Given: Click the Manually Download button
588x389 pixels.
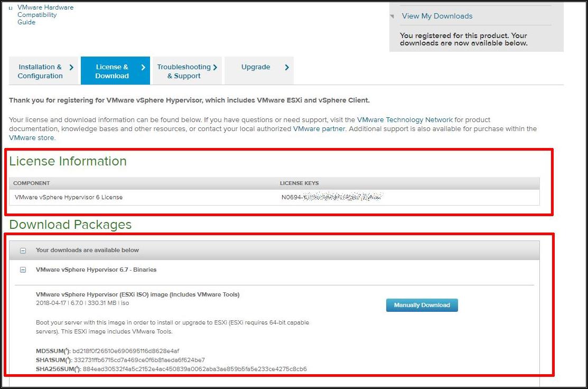Looking at the screenshot, I should 422,305.
